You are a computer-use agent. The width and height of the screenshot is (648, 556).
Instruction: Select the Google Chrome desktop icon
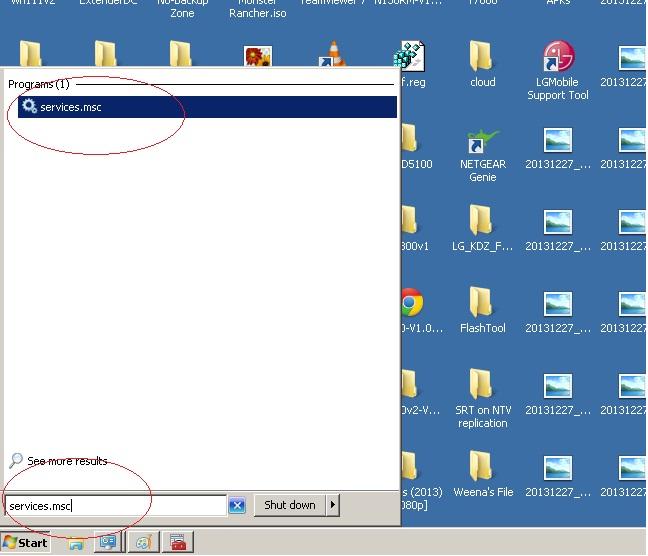point(412,303)
